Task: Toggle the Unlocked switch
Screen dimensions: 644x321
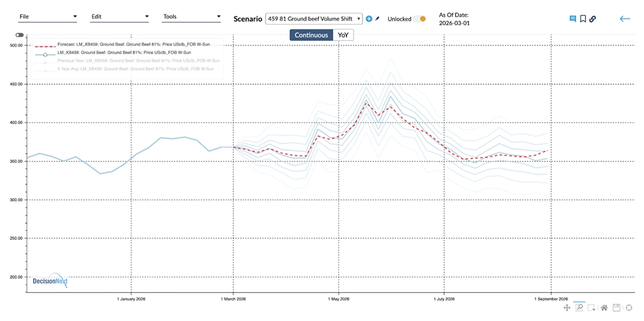Action: [x=420, y=19]
